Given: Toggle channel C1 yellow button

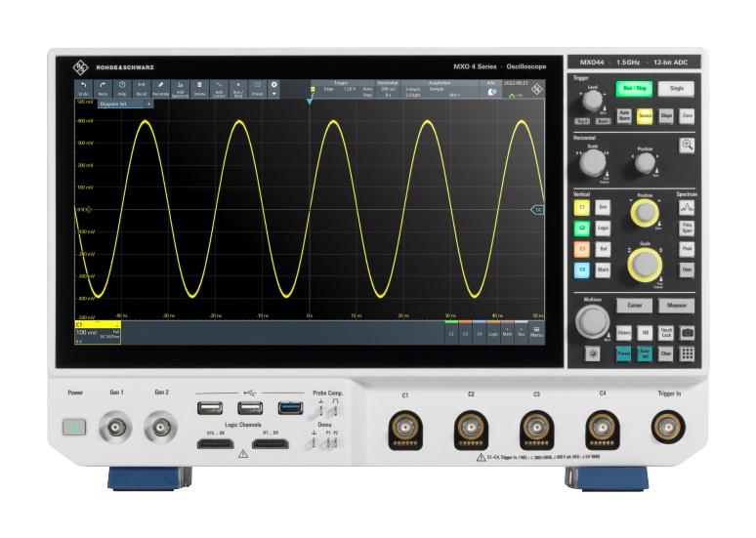Looking at the screenshot, I should 582,207.
